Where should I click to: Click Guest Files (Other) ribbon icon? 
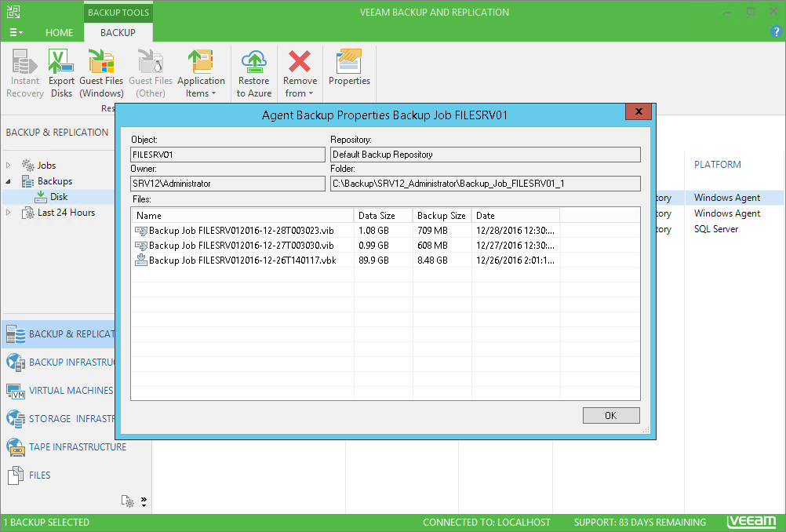coord(151,73)
